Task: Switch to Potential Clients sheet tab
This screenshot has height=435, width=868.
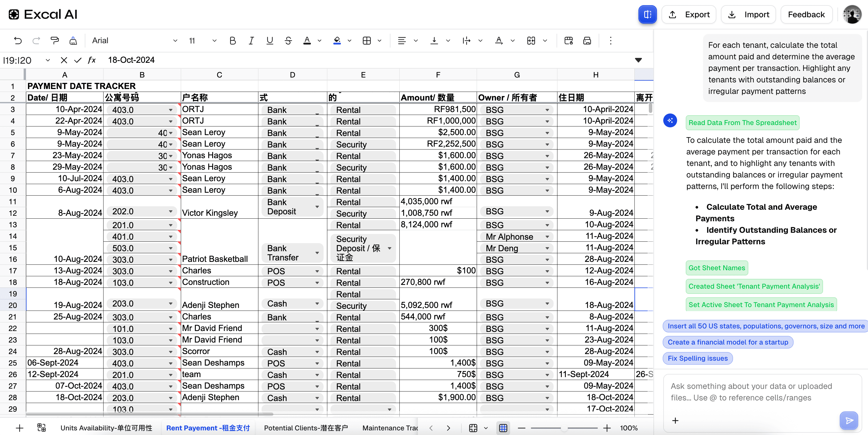Action: click(306, 428)
